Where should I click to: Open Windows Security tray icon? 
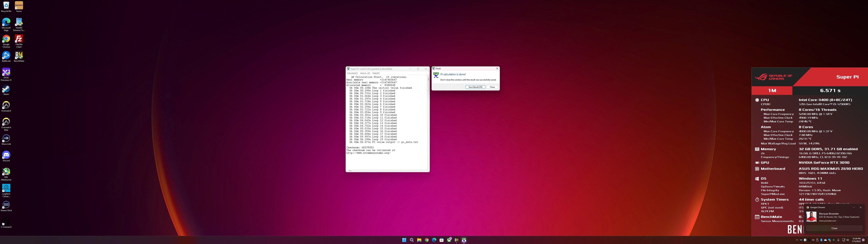click(x=830, y=240)
